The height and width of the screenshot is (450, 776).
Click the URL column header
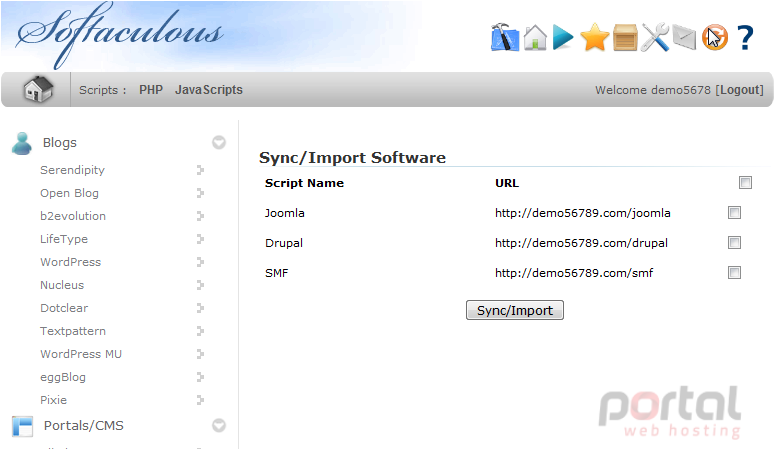click(507, 183)
